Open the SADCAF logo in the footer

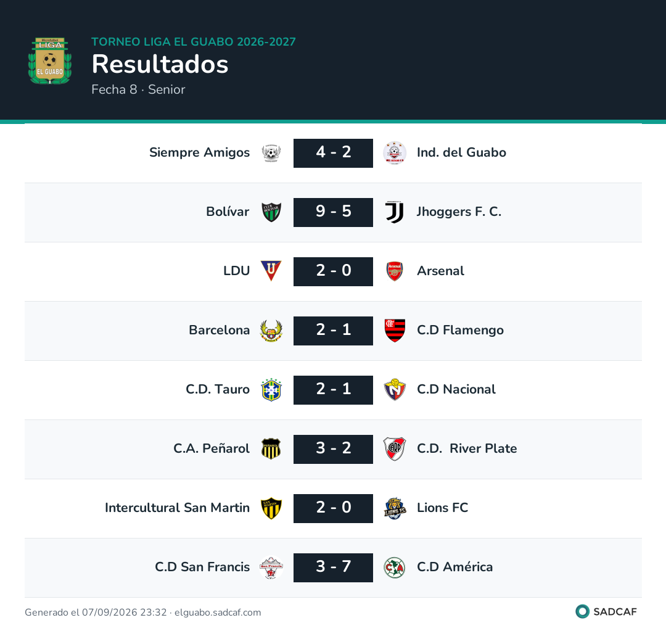pos(606,612)
